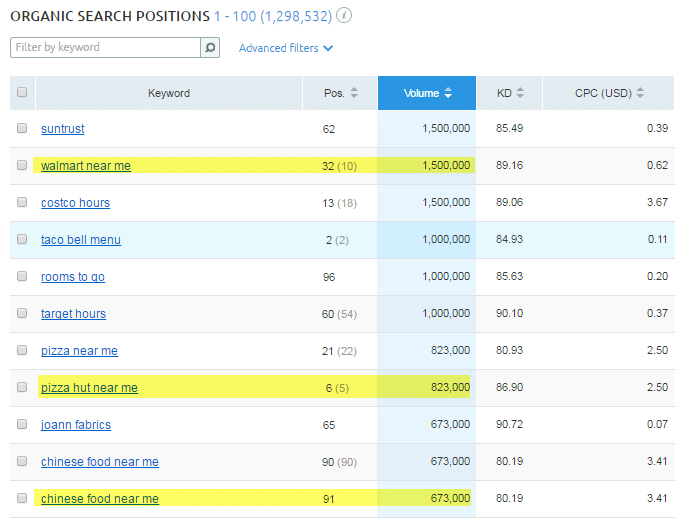Open the pizza hut near me link
This screenshot has width=675, height=518.
(x=89, y=388)
